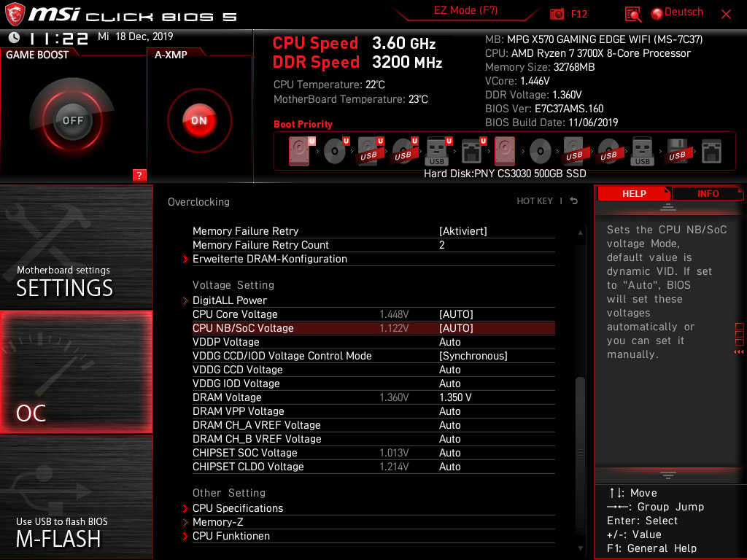Select the UEFI USB CD/DVD boot icon

(x=404, y=151)
